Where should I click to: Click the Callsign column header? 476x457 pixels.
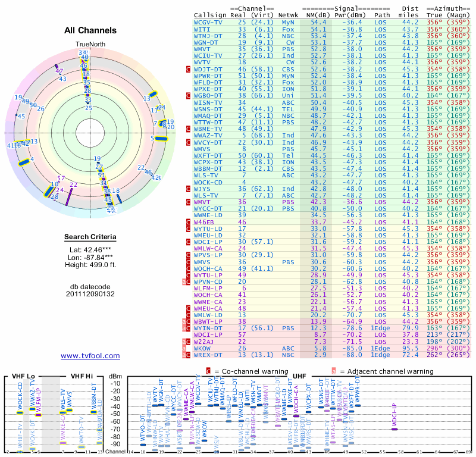tap(210, 15)
